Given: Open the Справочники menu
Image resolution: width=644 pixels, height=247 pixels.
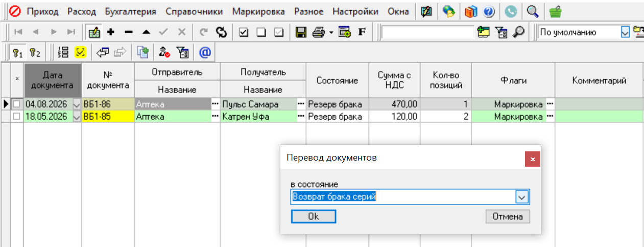Looking at the screenshot, I should [x=195, y=11].
